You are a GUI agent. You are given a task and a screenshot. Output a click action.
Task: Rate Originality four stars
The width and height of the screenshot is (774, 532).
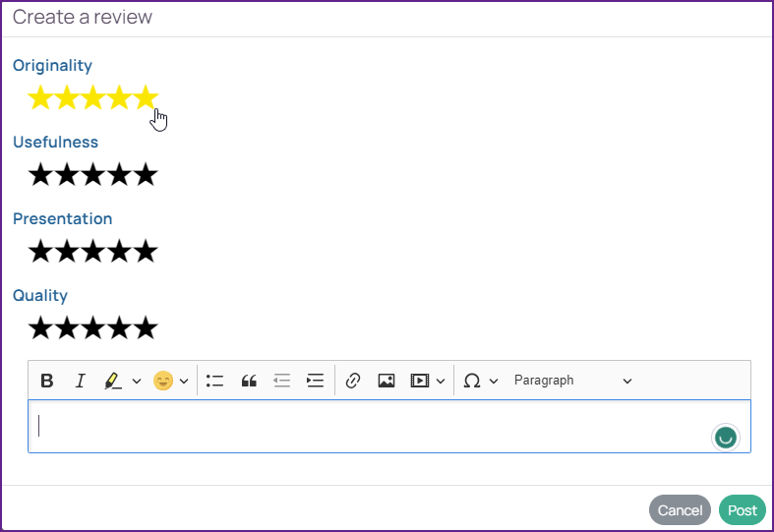[119, 97]
